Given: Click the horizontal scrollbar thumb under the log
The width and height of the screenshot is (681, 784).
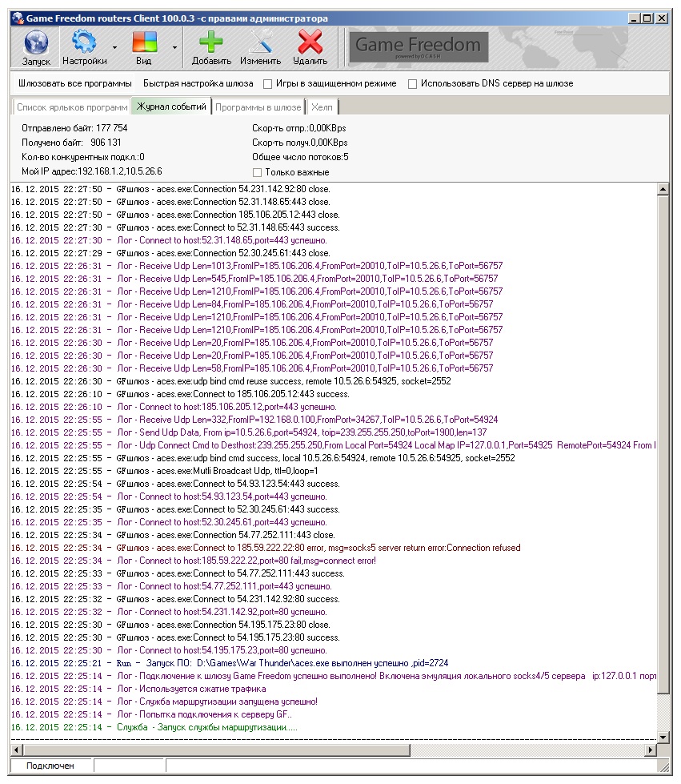Looking at the screenshot, I should tap(216, 750).
